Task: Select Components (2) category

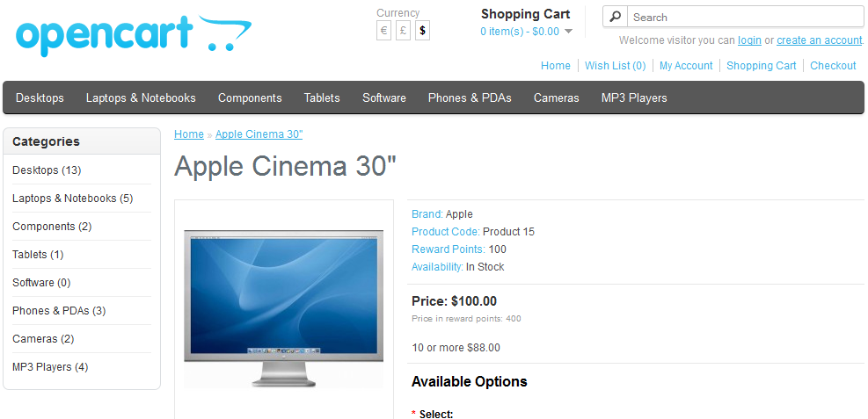Action: pos(52,227)
